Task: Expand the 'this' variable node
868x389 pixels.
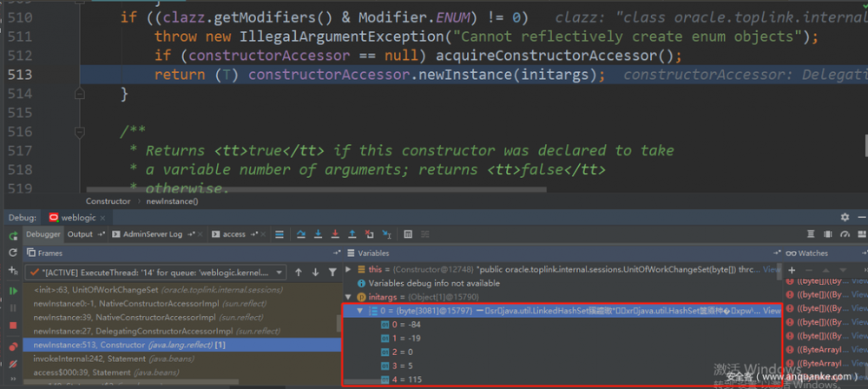Action: [x=348, y=269]
